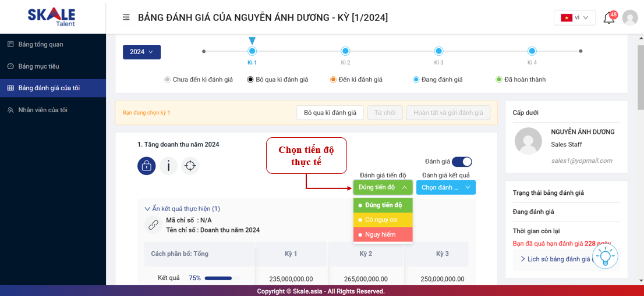The image size is (644, 296).
Task: Open the notification bell
Action: pos(608,17)
